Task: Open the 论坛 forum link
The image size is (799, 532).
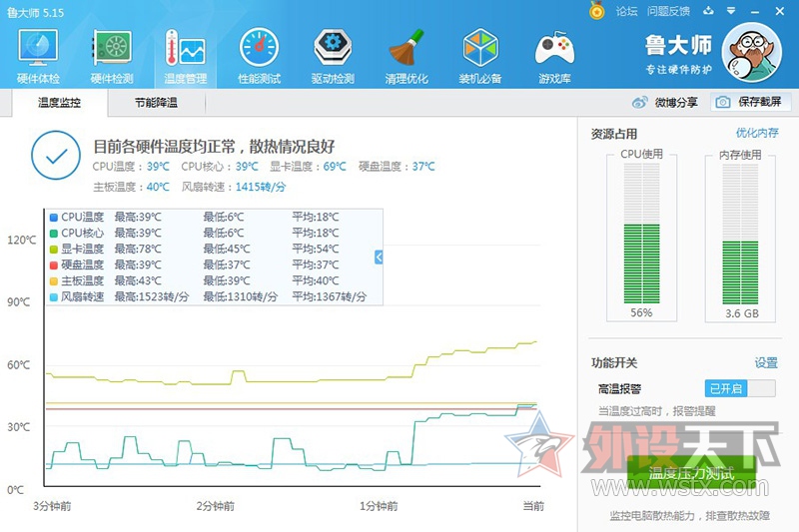Action: [x=626, y=11]
